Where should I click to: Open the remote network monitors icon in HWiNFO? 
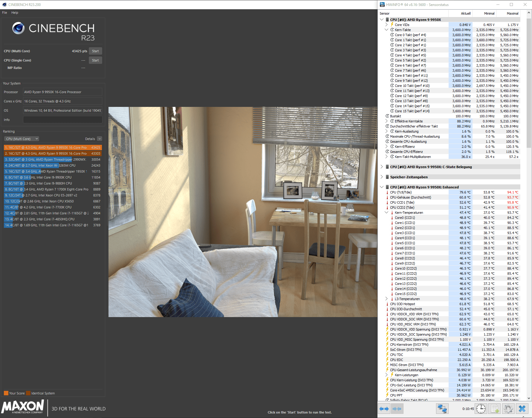pos(442,409)
